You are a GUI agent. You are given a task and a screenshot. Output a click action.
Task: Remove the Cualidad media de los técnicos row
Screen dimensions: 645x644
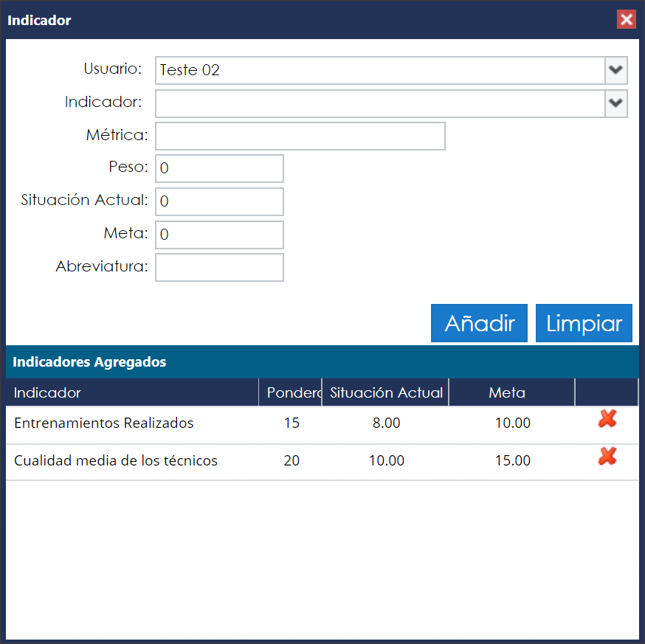coord(607,457)
